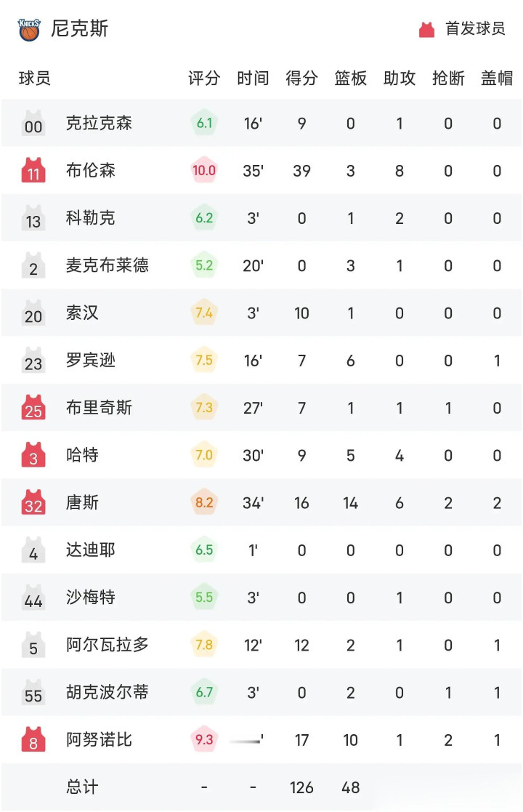Viewport: 523px width, 812px height.
Task: Click the 10.0 rating badge for 布伦森
Action: tap(204, 171)
